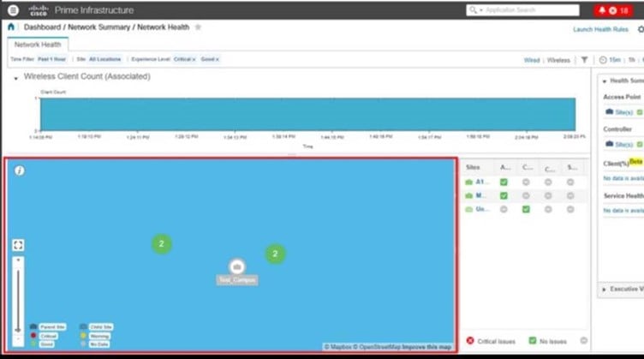The height and width of the screenshot is (359, 644).
Task: Click A1 row green AP status check
Action: point(504,182)
